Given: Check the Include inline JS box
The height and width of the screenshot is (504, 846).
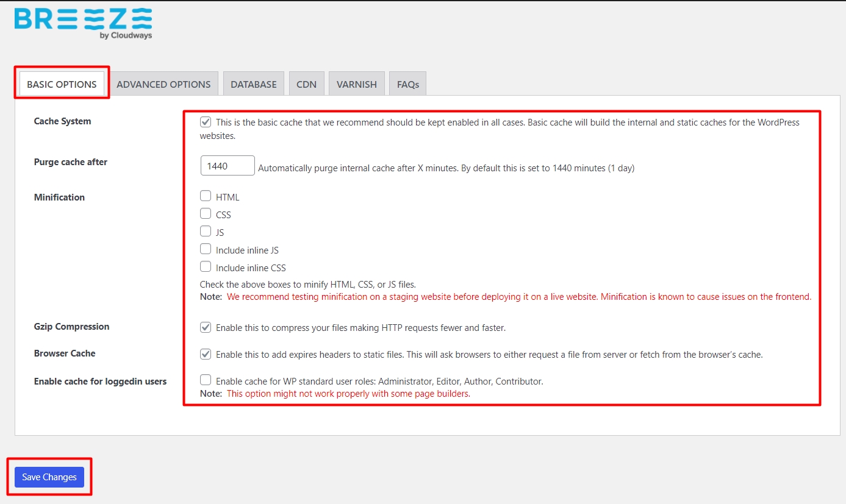Looking at the screenshot, I should 206,249.
